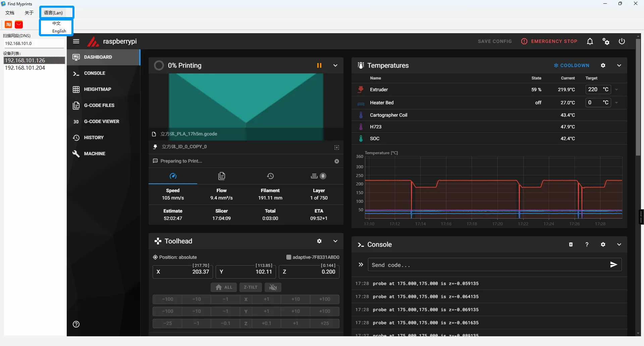Dismiss the Preparing to Print message
The height and width of the screenshot is (346, 644).
336,161
